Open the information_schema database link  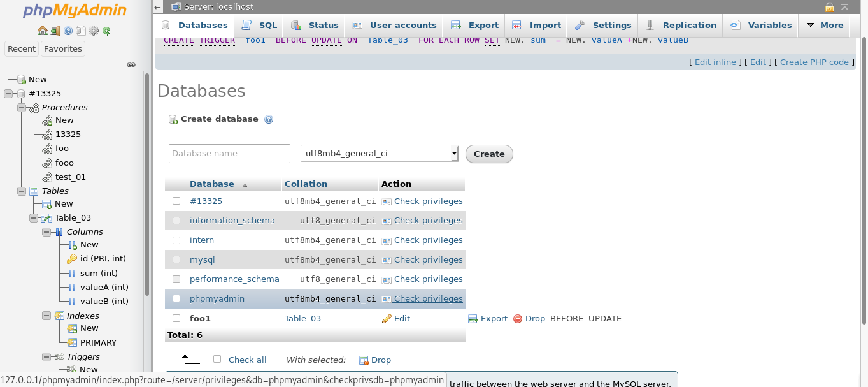[232, 221]
